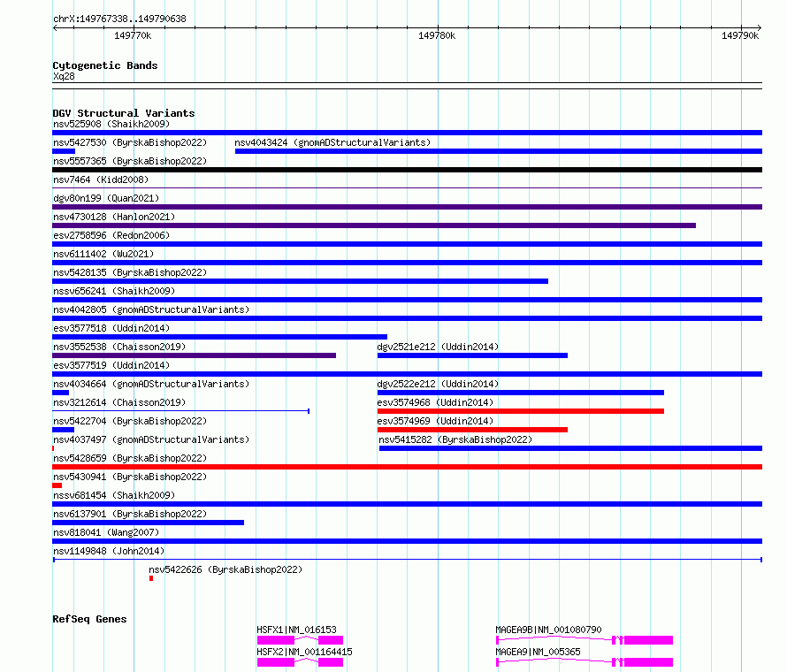Select the purple nsv3552538 (Chaisson2019) bar
This screenshot has height=672, width=787.
click(x=195, y=355)
